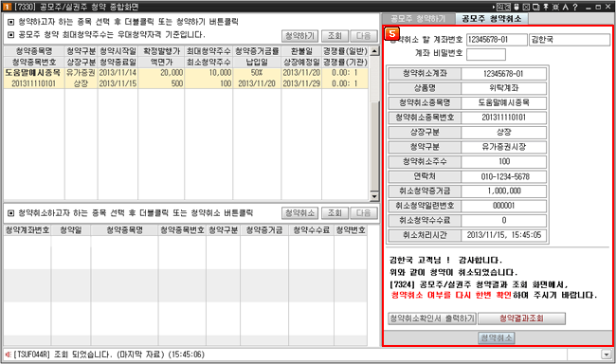The width and height of the screenshot is (616, 364).
Task: Click the small right-arrow icon in title bar
Action: click(494, 7)
